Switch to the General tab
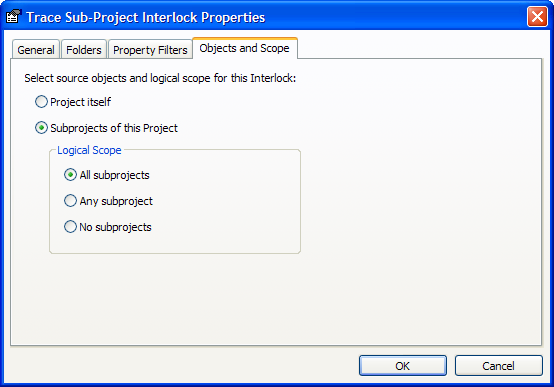Screen dimensions: 554x387 click(x=36, y=49)
